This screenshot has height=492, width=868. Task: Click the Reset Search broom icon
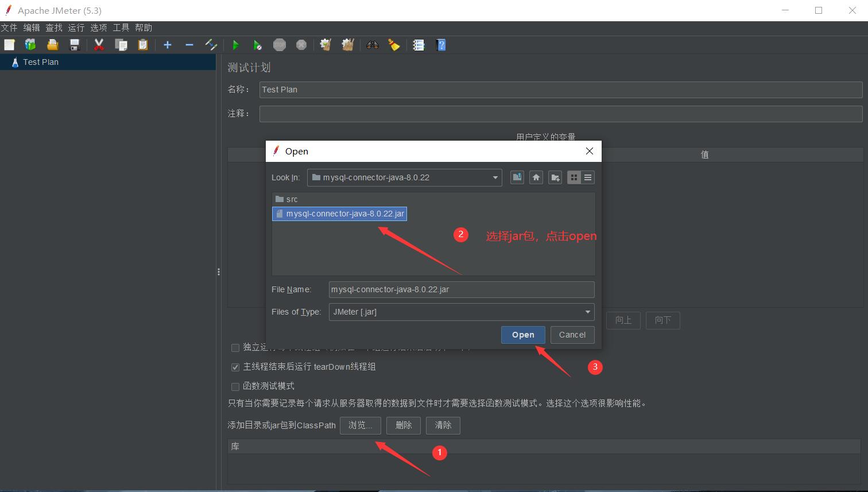[394, 45]
